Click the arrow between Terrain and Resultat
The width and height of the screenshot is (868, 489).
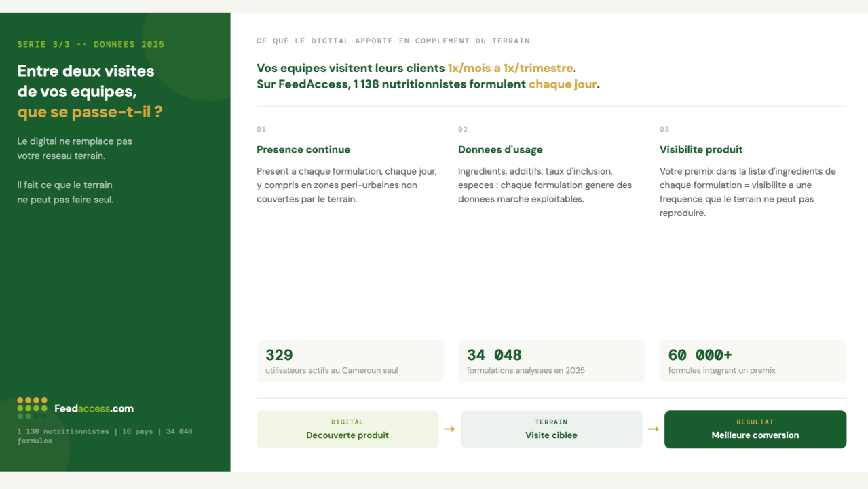(x=653, y=429)
